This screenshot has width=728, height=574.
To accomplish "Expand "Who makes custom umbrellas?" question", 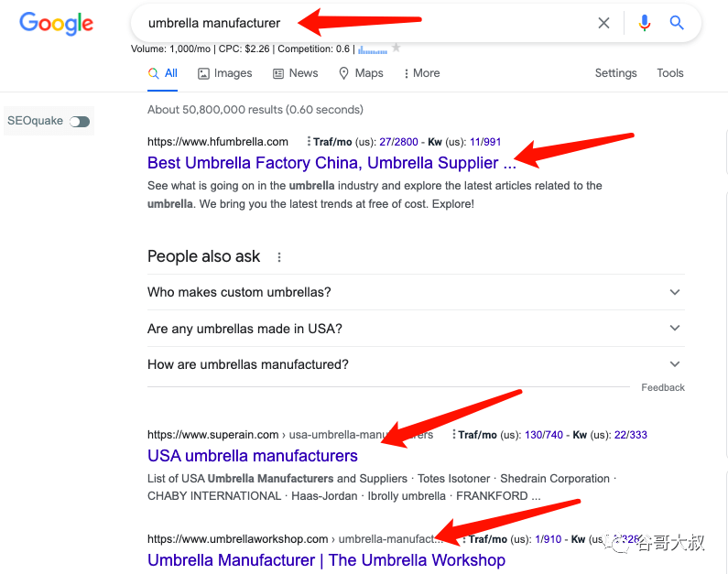I will click(415, 292).
